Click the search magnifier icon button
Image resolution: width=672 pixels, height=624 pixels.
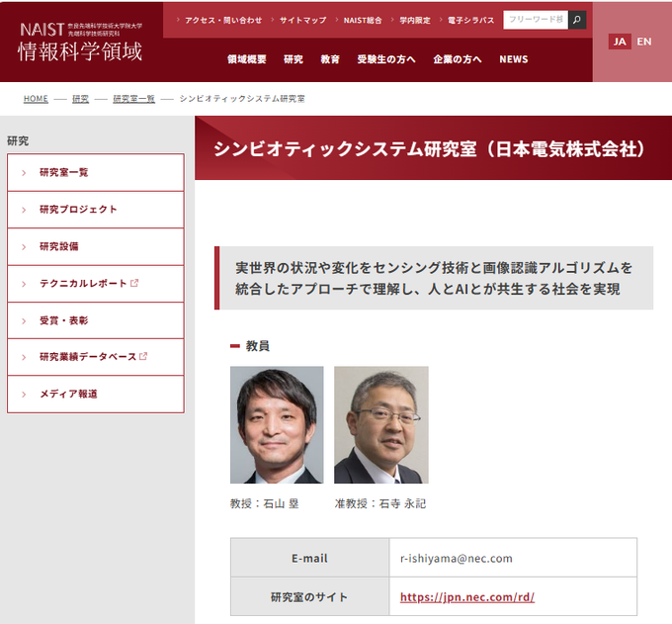pyautogui.click(x=577, y=20)
